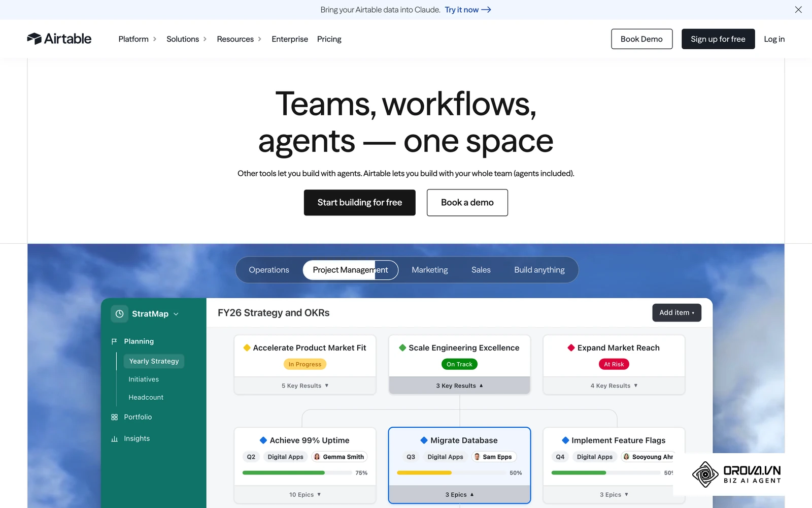The height and width of the screenshot is (508, 812).
Task: Click the Start building for free button
Action: 360,202
